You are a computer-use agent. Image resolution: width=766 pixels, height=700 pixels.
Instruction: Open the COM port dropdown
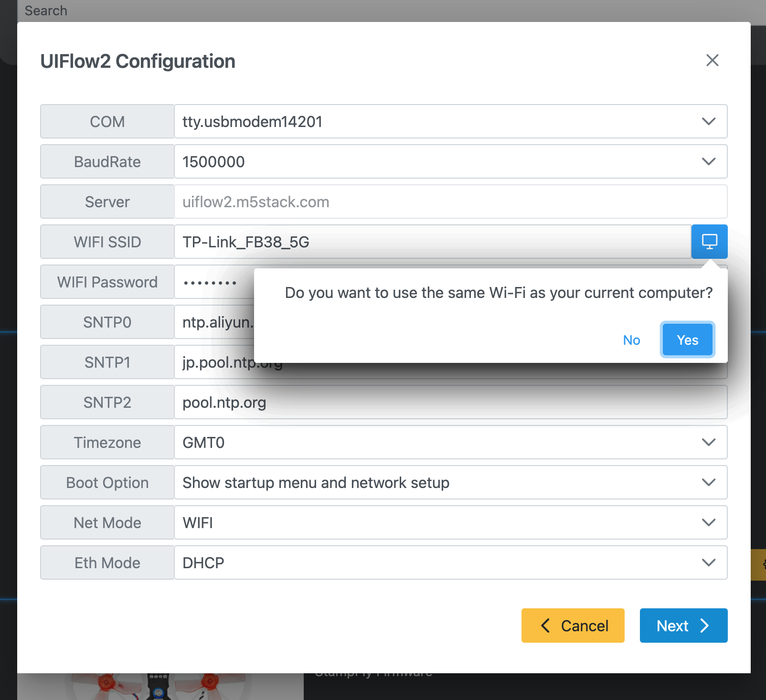tap(450, 122)
